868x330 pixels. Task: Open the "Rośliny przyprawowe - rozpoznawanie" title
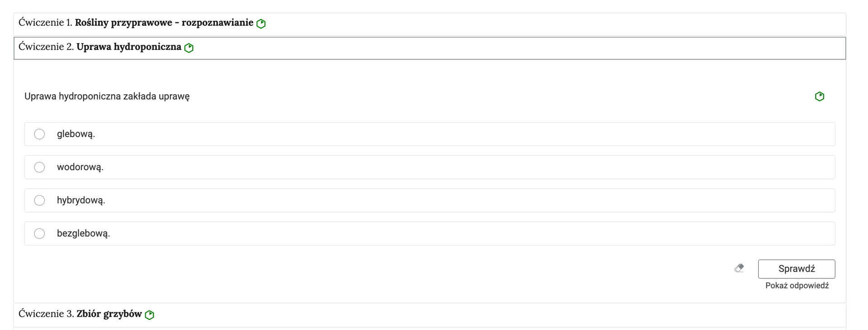(x=164, y=23)
